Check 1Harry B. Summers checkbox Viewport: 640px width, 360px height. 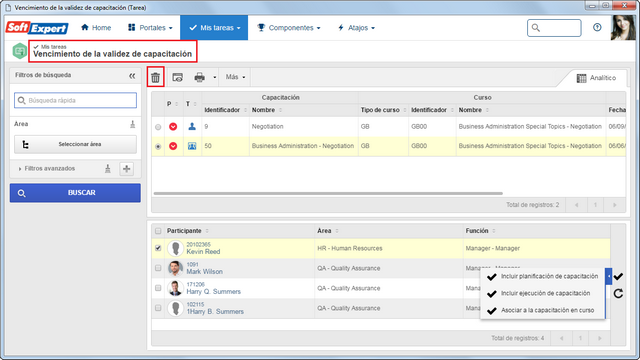click(158, 308)
